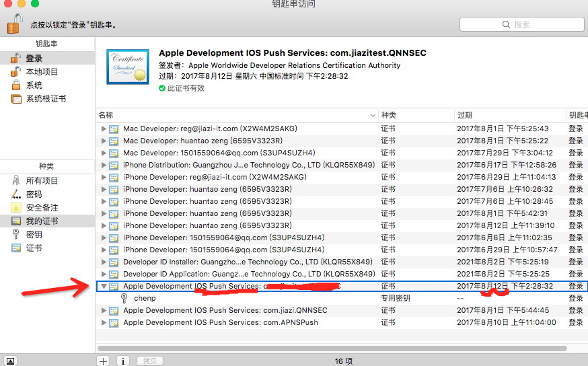Click the 系统 locked padlock icon
This screenshot has width=588, height=366.
pos(15,85)
